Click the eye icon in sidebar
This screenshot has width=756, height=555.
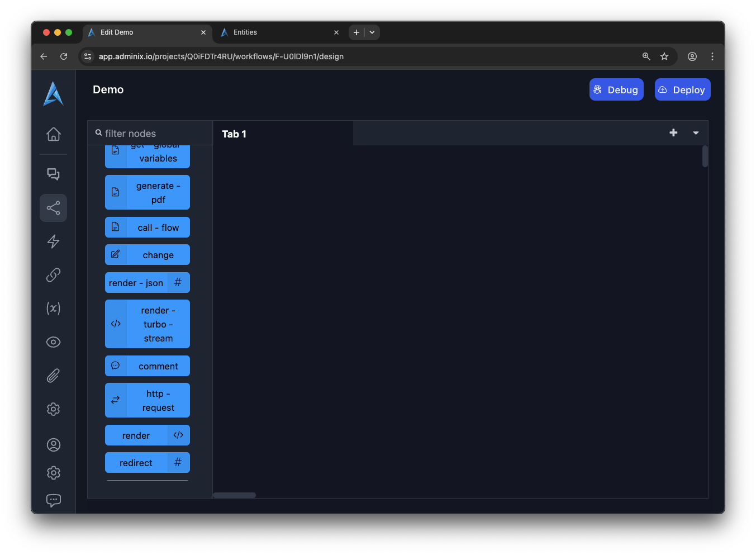point(53,342)
